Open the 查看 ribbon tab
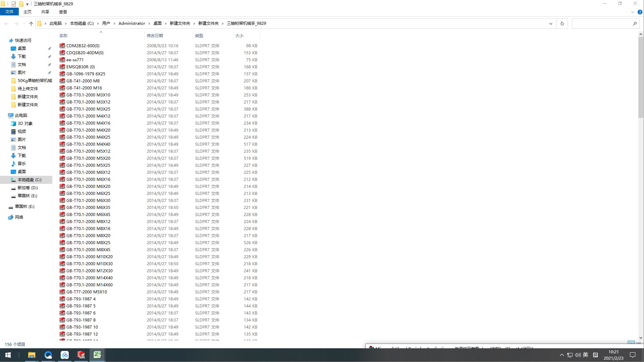This screenshot has height=362, width=644. (63, 12)
